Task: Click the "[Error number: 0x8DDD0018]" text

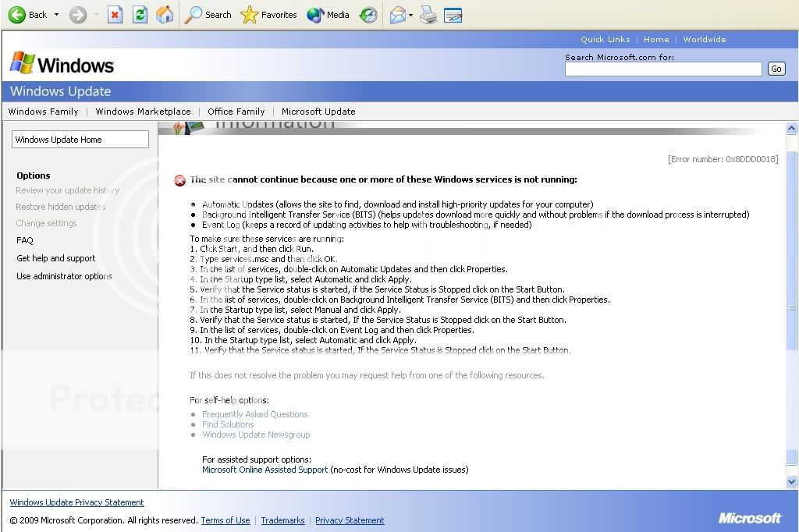Action: pos(723,159)
